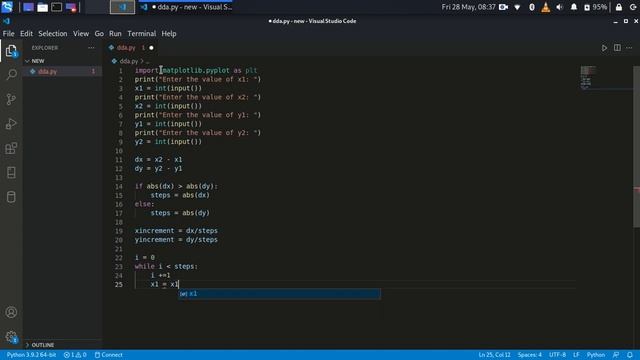Split the editor to the right
Image resolution: width=640 pixels, height=360 pixels.
[617, 48]
